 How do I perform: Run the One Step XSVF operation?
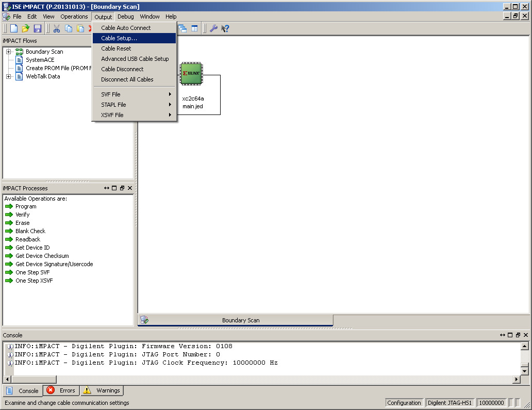point(34,281)
